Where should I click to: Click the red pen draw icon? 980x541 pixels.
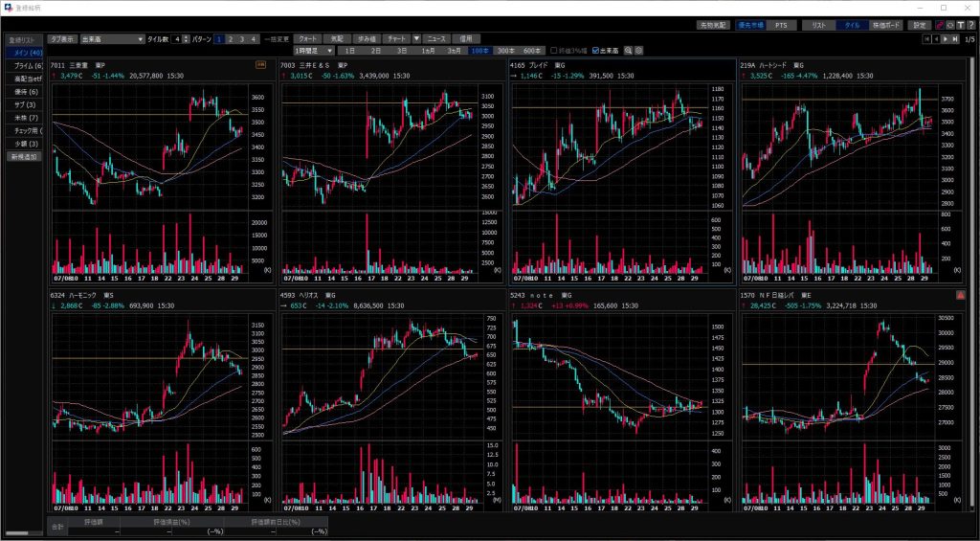tap(940, 25)
